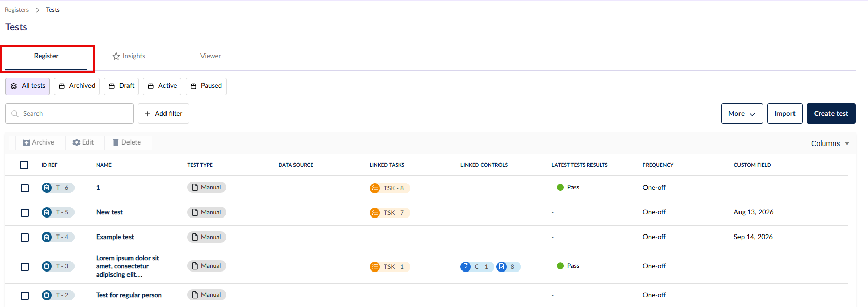
Task: Focus the Search input field
Action: point(69,114)
